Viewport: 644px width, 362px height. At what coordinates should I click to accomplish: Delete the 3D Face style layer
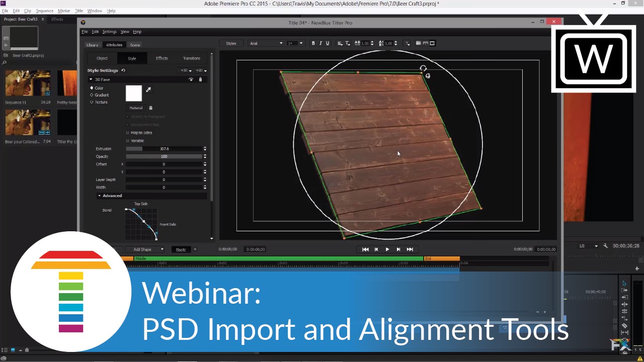(x=200, y=79)
